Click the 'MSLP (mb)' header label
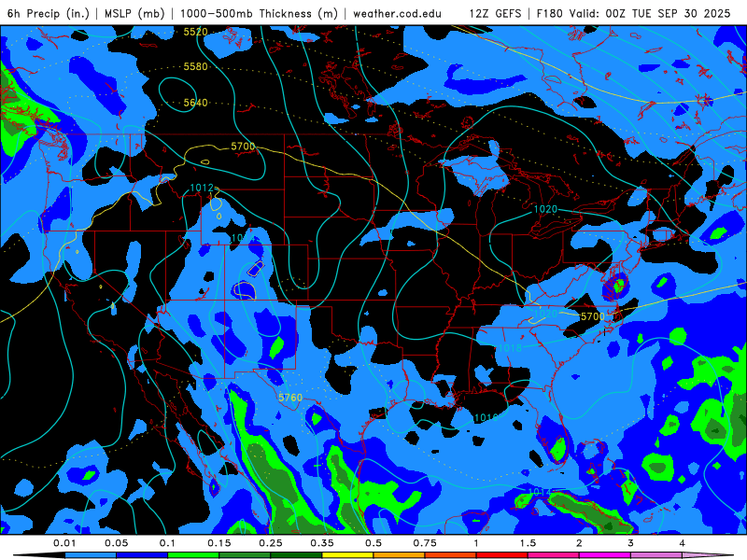The height and width of the screenshot is (560, 747). coord(134,13)
